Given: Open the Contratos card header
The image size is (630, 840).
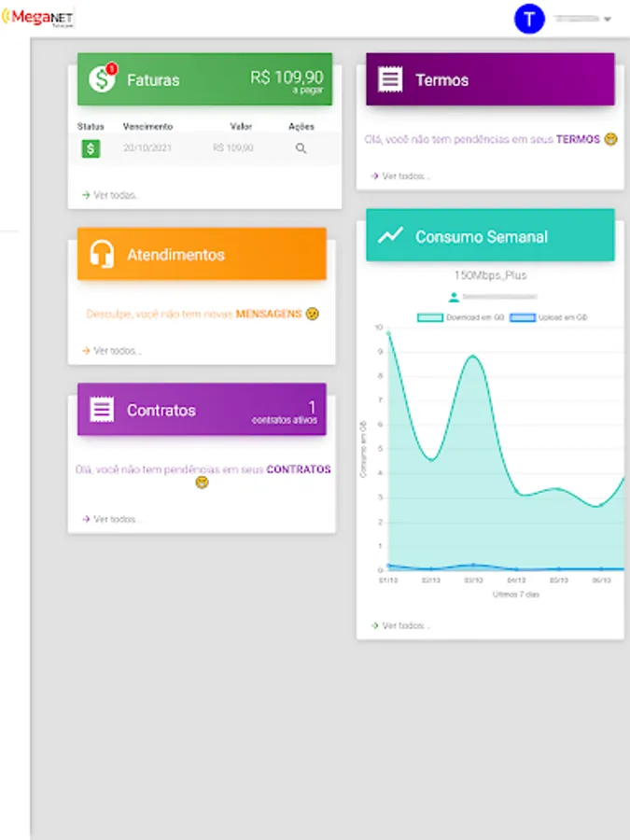Looking at the screenshot, I should coord(202,410).
